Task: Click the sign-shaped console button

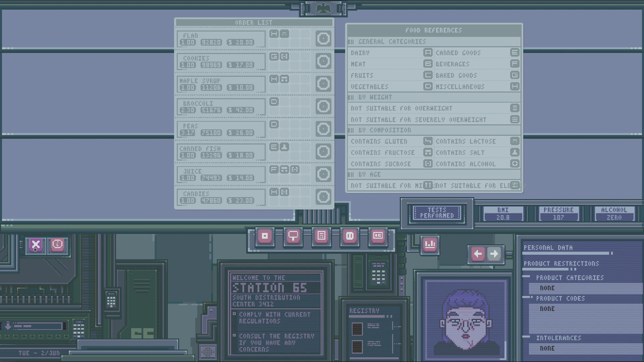Action: [293, 236]
